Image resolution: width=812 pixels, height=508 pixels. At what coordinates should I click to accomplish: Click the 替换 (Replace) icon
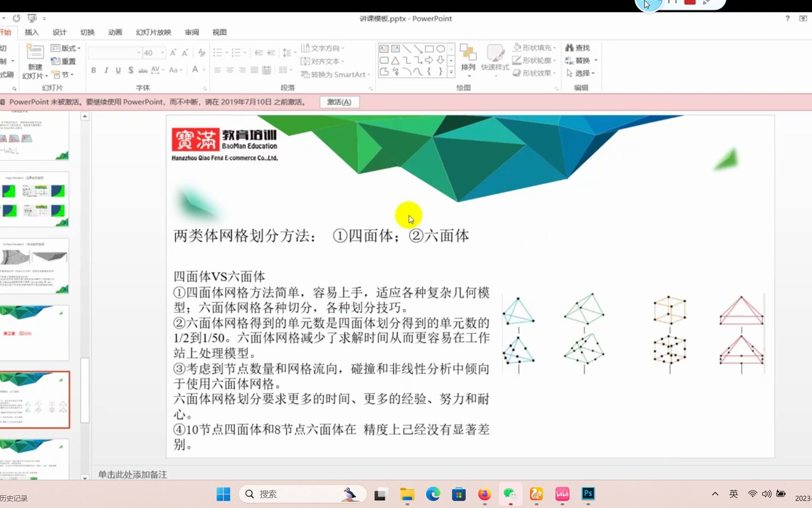tap(578, 60)
